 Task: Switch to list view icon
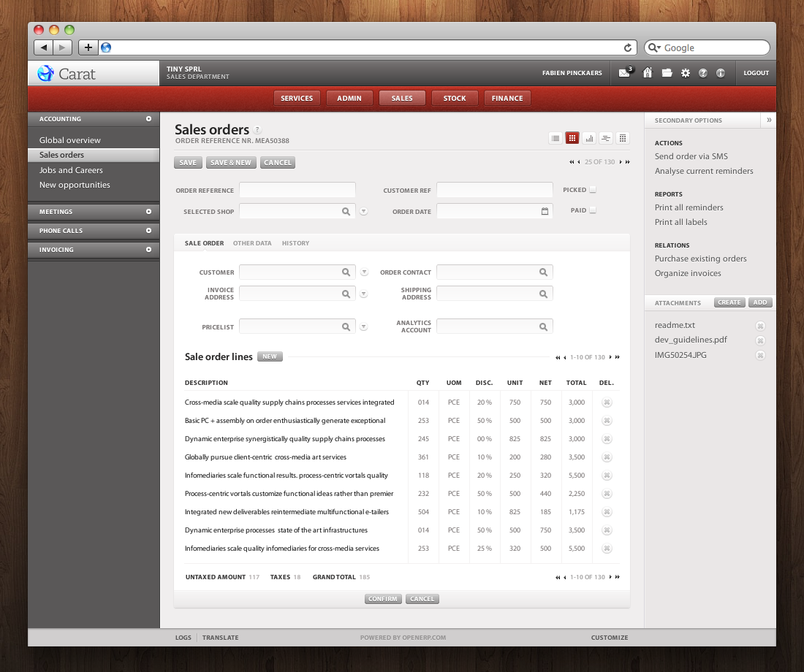pos(555,138)
